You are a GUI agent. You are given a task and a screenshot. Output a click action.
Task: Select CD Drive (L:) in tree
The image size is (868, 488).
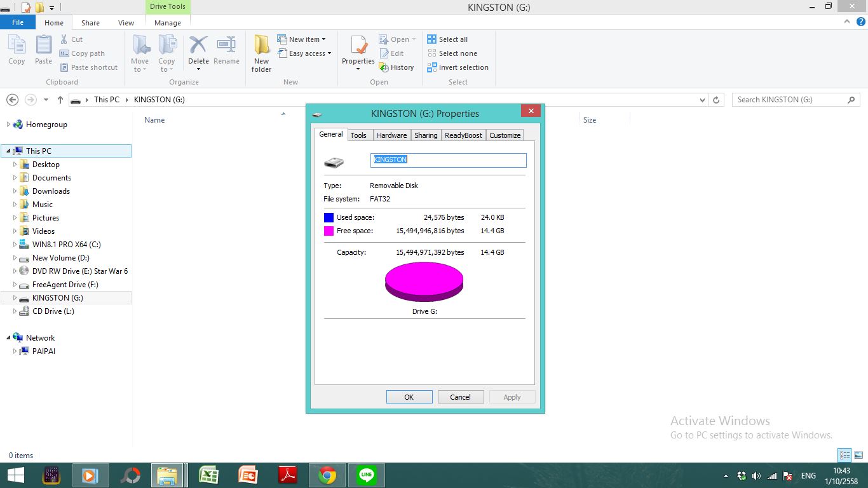53,311
